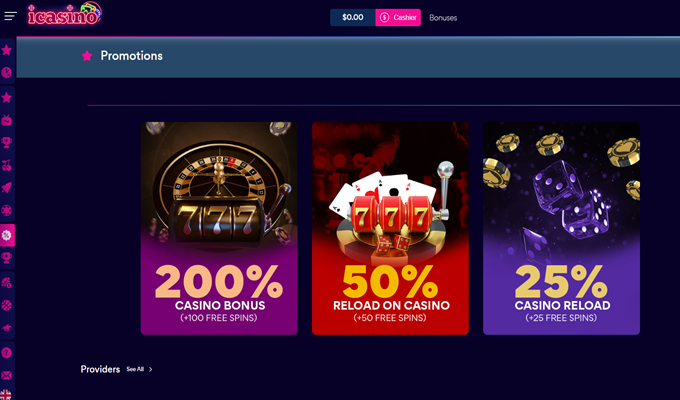The width and height of the screenshot is (680, 400).
Task: Open the clock recent games icon
Action: 7,72
